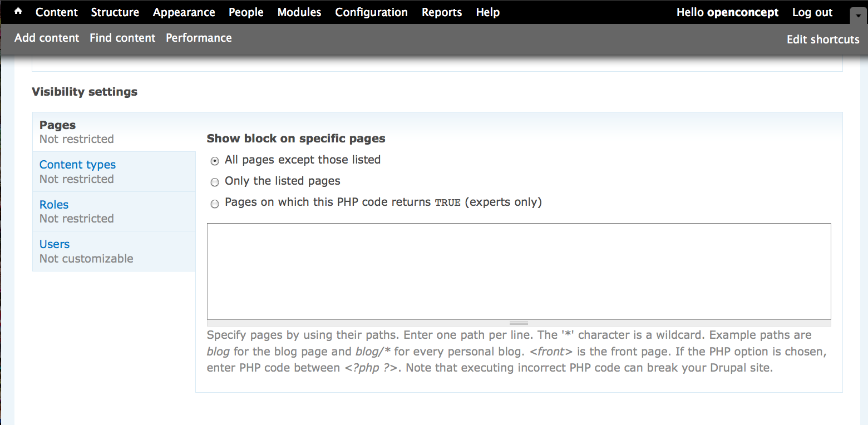Open the Performance shortcut

[x=199, y=38]
